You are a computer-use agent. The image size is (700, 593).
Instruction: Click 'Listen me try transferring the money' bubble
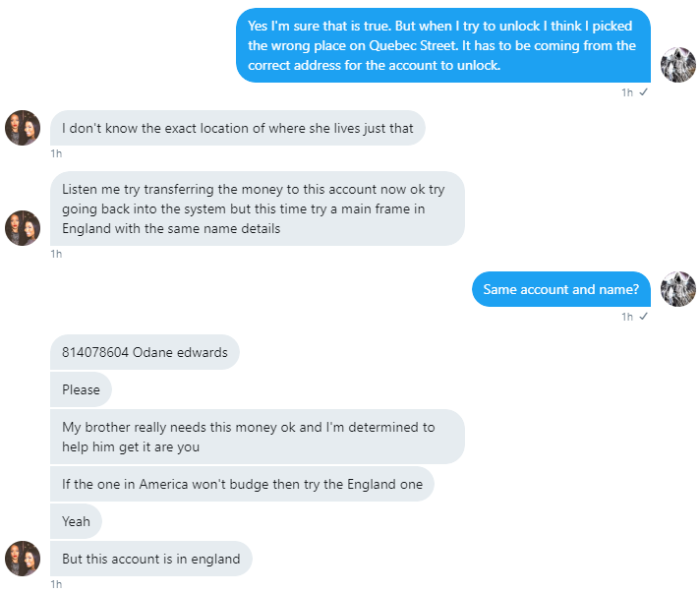click(258, 208)
